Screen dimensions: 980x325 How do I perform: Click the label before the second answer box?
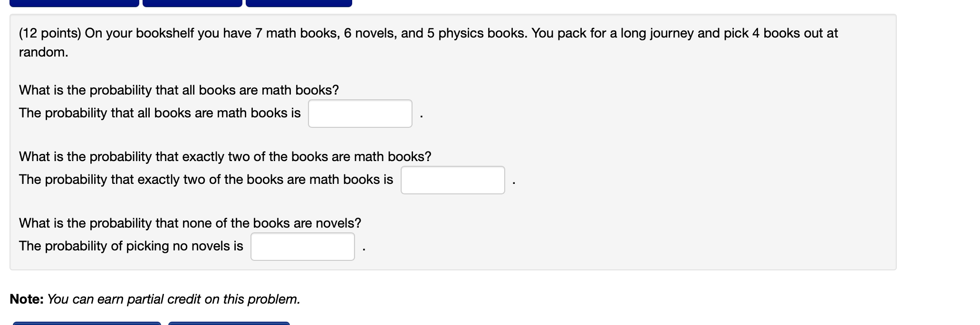pos(205,180)
